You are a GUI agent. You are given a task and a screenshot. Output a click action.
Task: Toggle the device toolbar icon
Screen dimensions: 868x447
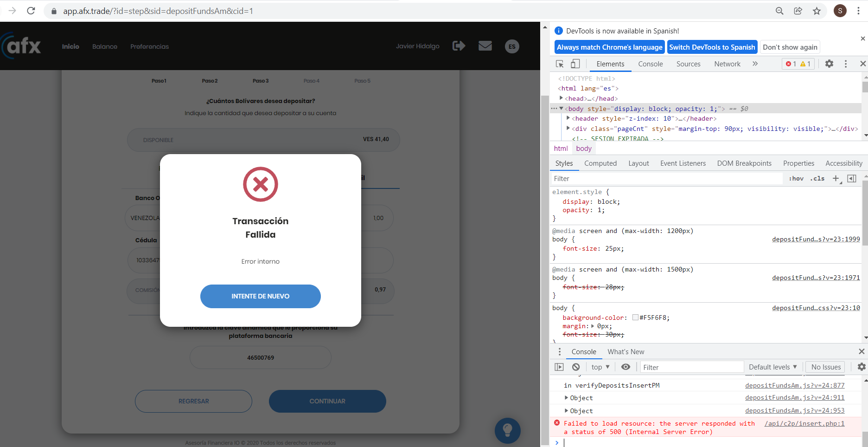[x=575, y=64]
